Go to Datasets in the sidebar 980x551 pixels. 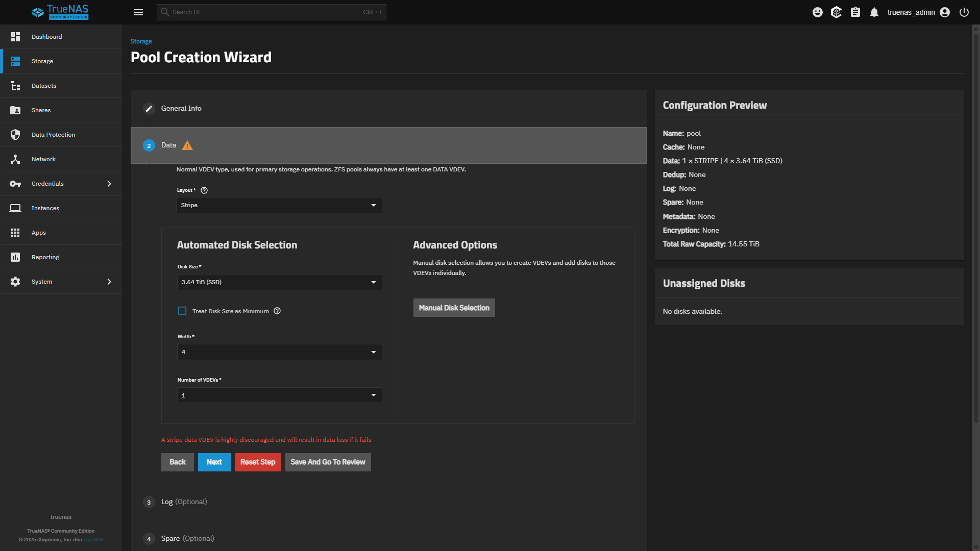click(x=44, y=86)
